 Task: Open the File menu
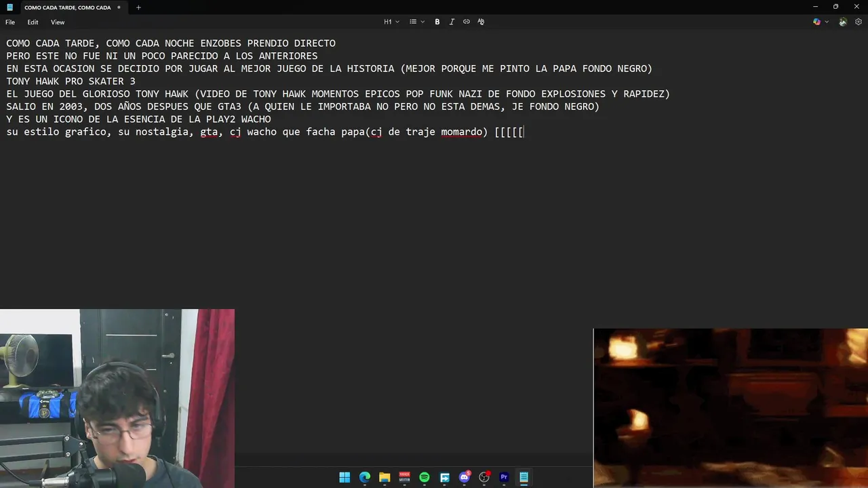10,22
